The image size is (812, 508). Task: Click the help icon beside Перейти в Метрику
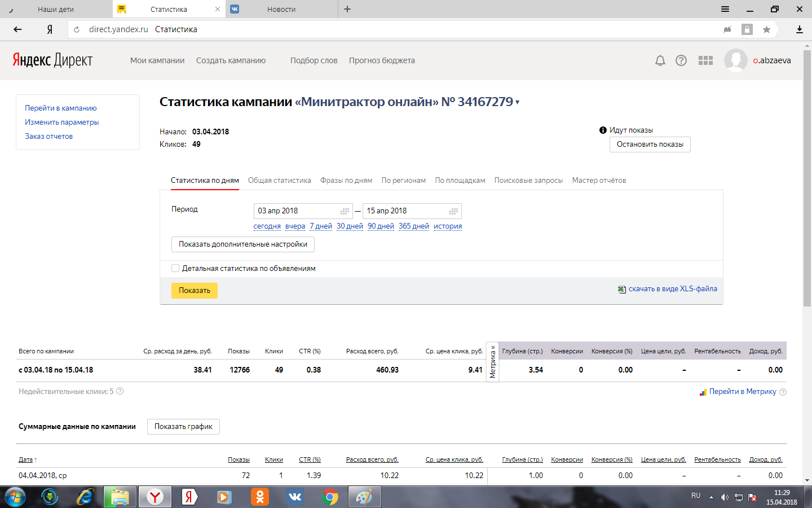pyautogui.click(x=783, y=392)
